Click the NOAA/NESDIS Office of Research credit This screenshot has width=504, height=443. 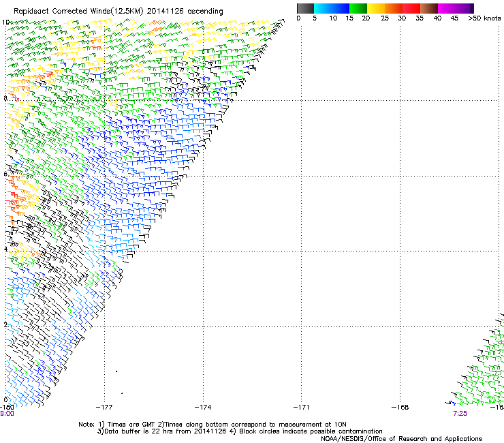click(401, 439)
